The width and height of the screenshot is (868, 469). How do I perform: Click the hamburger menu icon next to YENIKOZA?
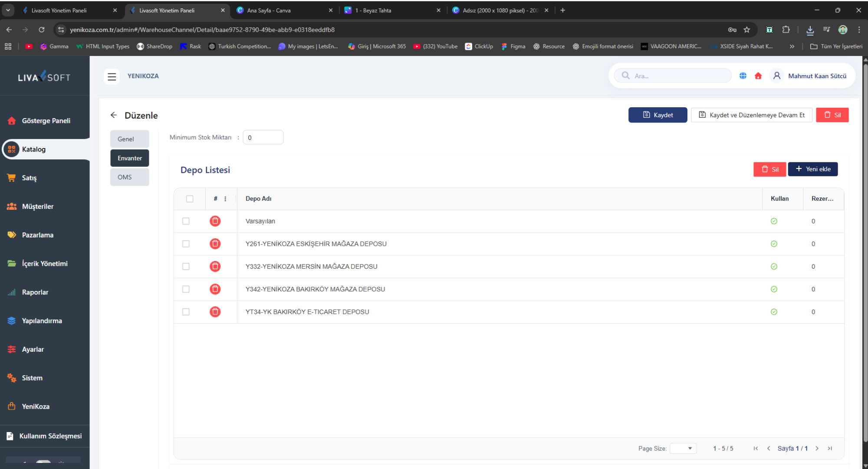112,76
